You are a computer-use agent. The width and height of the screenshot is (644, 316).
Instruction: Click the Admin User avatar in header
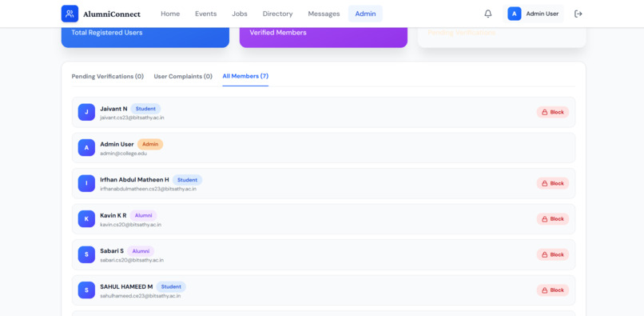coord(515,14)
